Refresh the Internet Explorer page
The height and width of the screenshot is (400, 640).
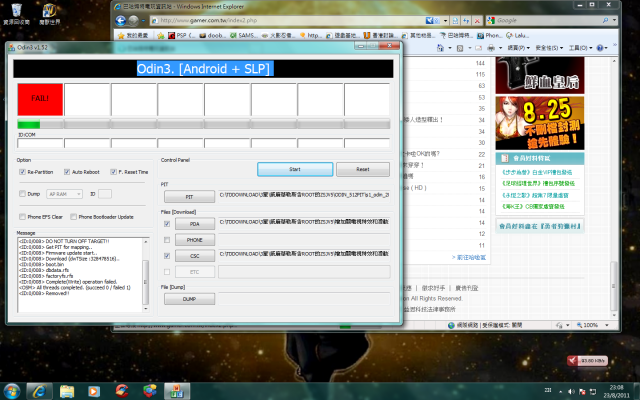pos(466,20)
